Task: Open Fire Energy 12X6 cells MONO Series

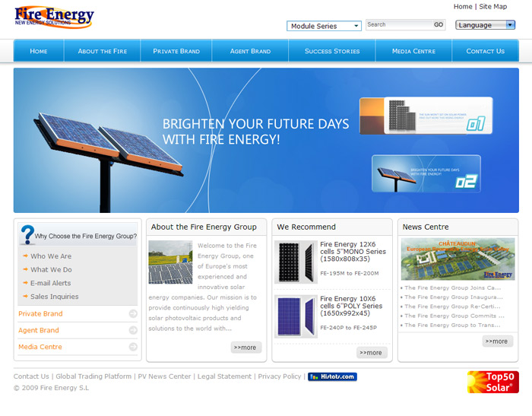Action: [x=353, y=252]
